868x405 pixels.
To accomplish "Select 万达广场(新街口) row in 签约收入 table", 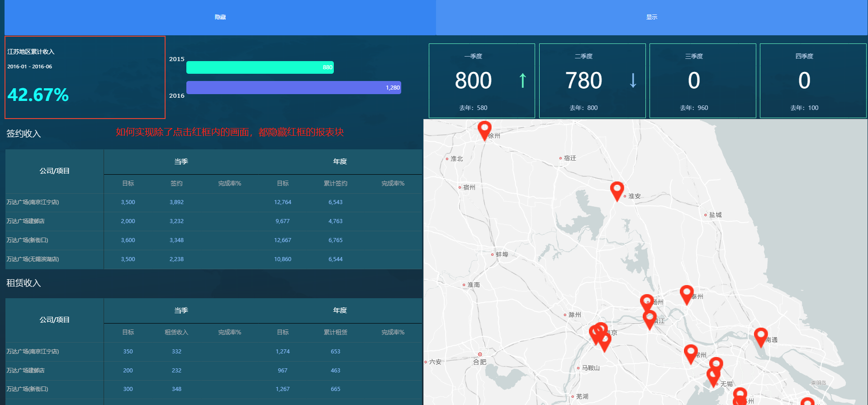I will click(x=213, y=240).
